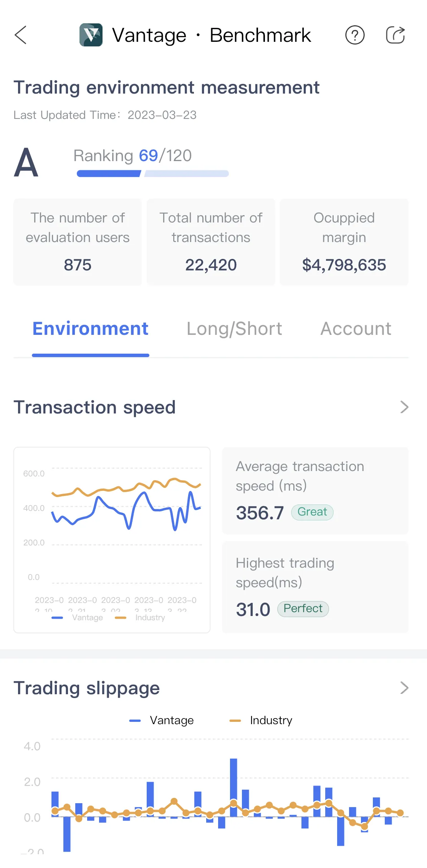
Task: Tap the Transaction speed heading
Action: coord(94,407)
